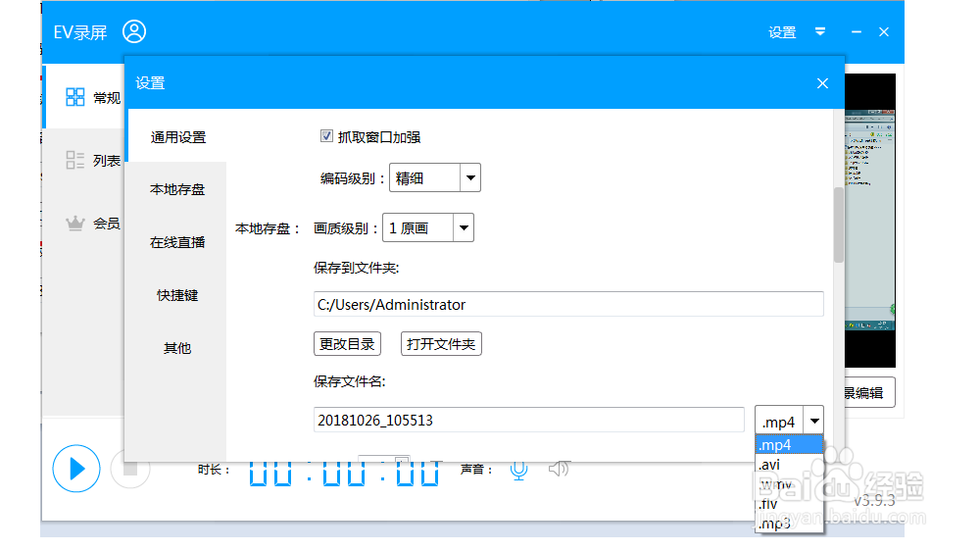Click the 更改目录 button
This screenshot has height=551, width=980.
[x=347, y=344]
